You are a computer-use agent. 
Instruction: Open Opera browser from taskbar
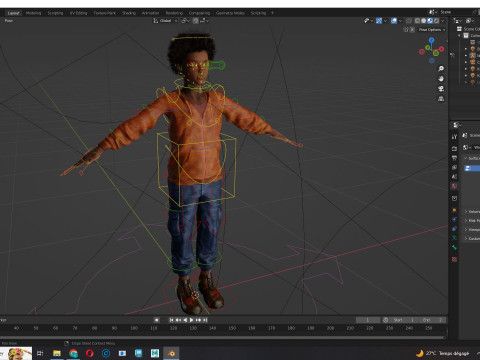pos(90,353)
